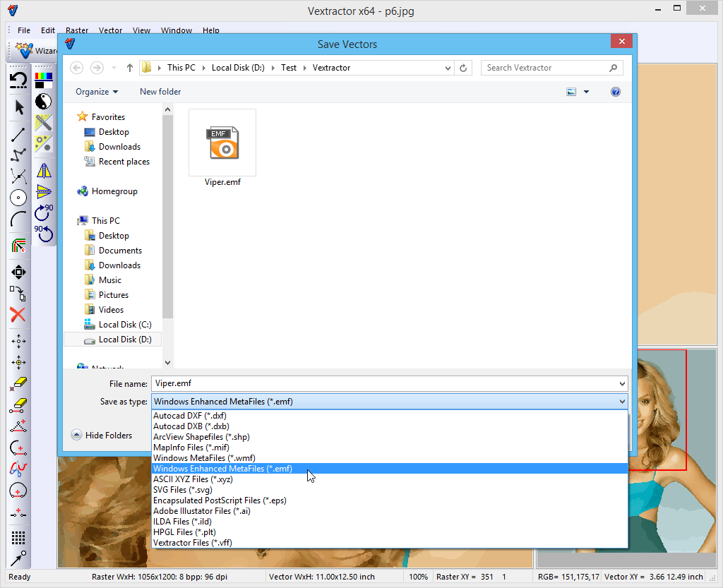Select the circle drawing tool
Image resolution: width=723 pixels, height=588 pixels.
click(x=18, y=198)
